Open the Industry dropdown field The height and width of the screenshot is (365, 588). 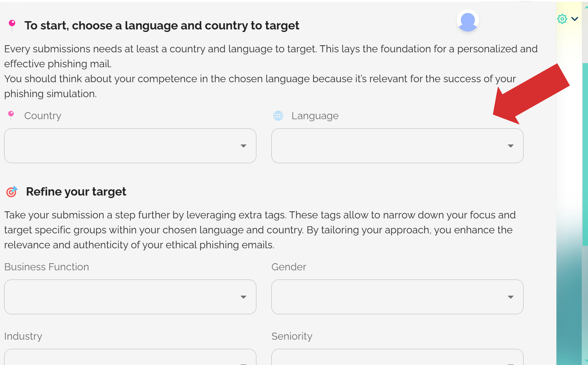click(x=130, y=358)
